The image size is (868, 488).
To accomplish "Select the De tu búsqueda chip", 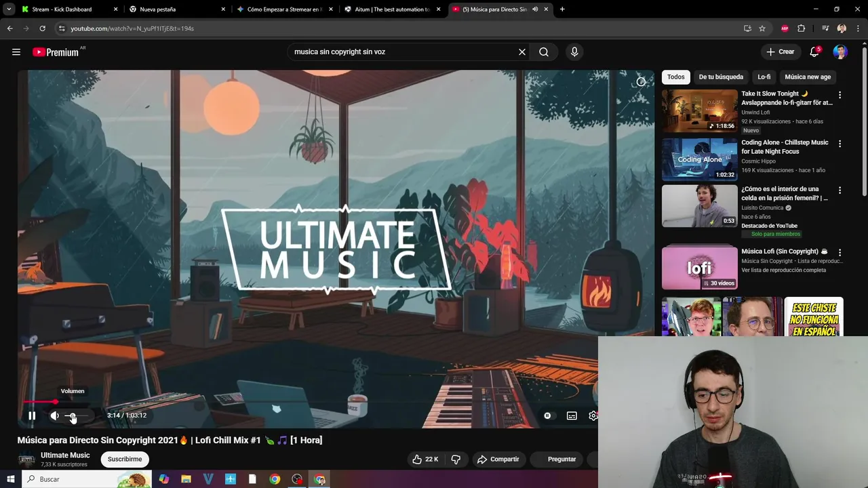I will coord(721,77).
